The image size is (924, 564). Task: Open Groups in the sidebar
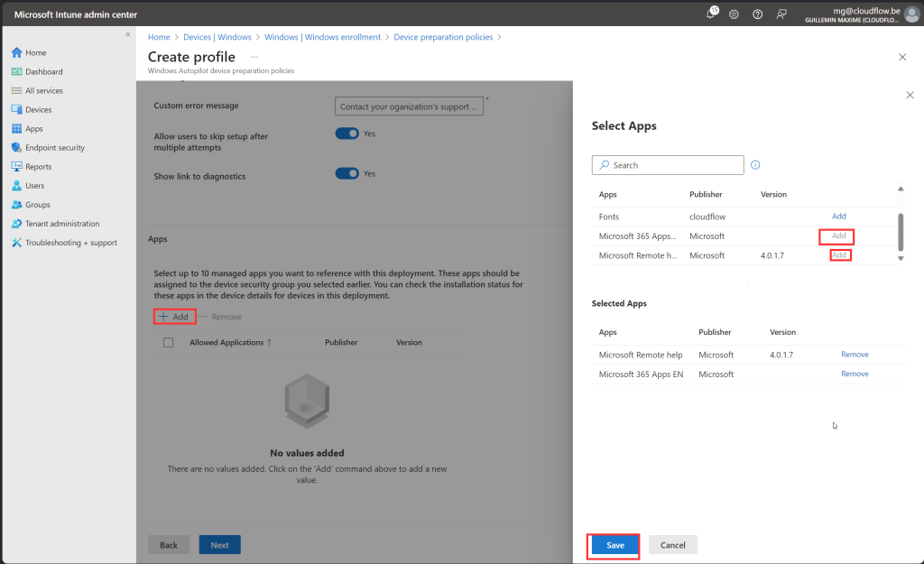pos(37,205)
